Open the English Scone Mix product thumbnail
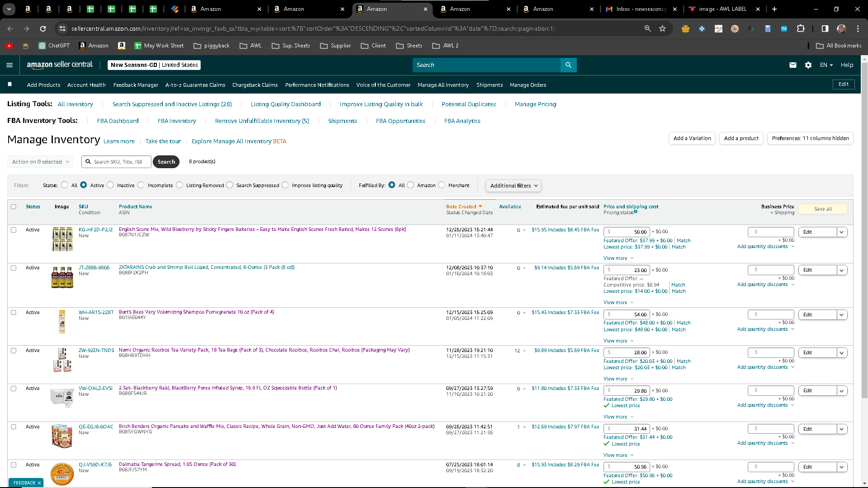The height and width of the screenshot is (488, 868). click(62, 239)
